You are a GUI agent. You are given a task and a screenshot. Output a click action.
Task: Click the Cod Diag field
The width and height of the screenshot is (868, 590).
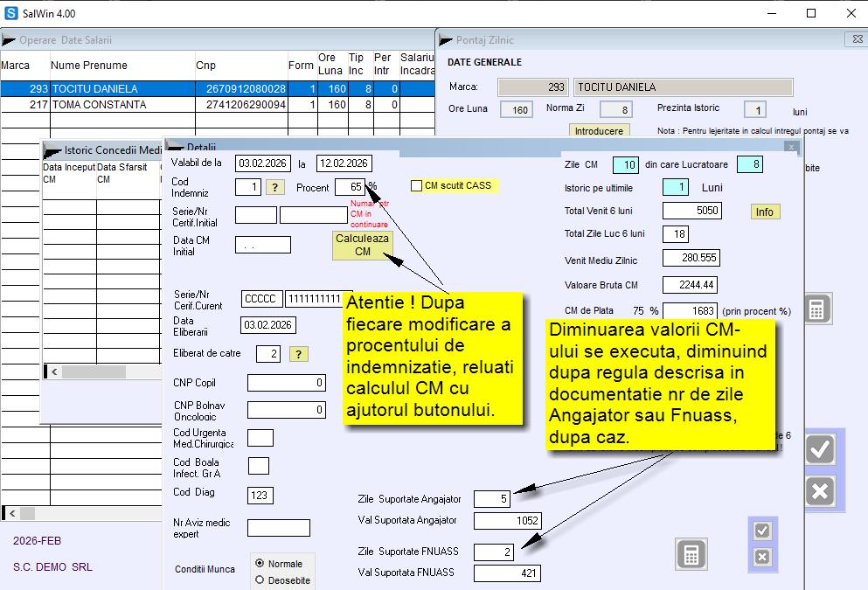click(260, 496)
